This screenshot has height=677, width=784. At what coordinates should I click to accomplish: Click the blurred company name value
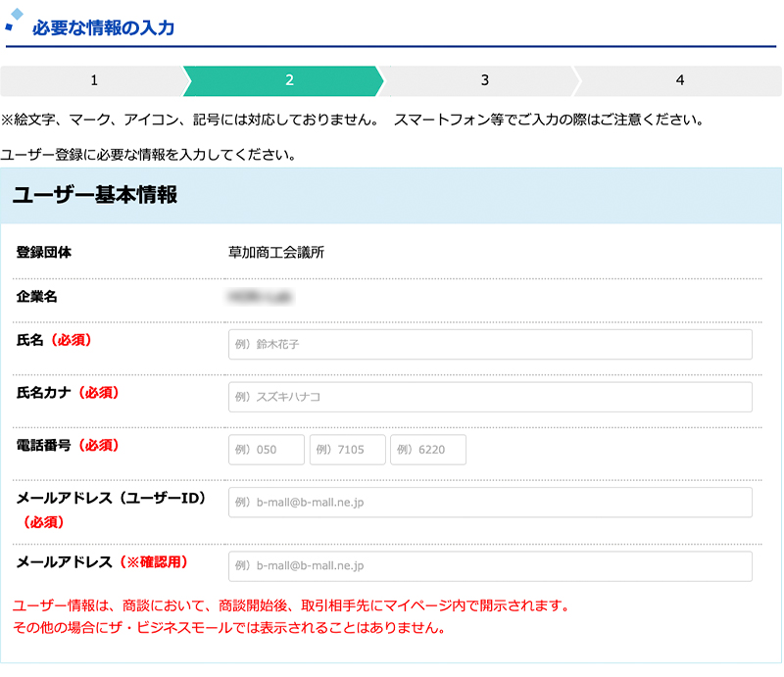tap(262, 295)
